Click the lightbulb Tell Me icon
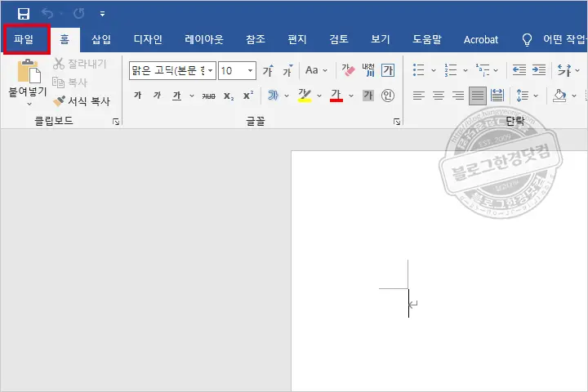 tap(527, 39)
